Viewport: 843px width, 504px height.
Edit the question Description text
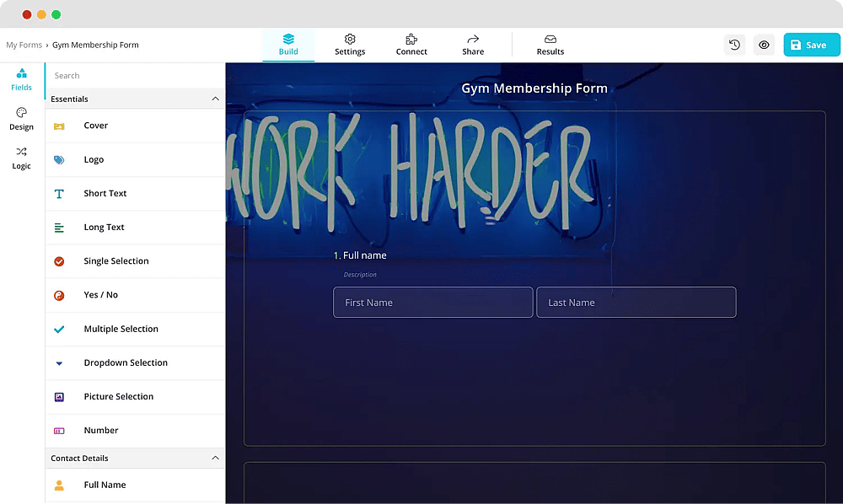tap(360, 275)
